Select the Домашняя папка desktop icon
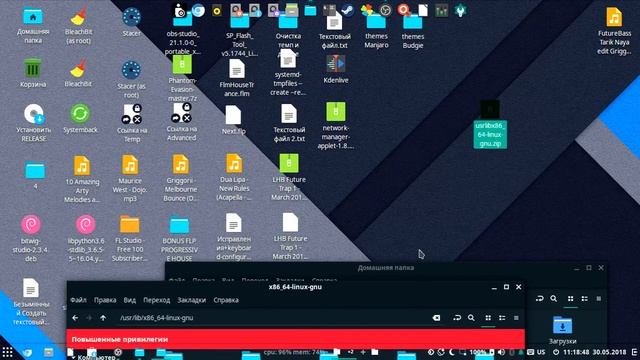Viewport: 640px width, 360px height. pos(33,25)
